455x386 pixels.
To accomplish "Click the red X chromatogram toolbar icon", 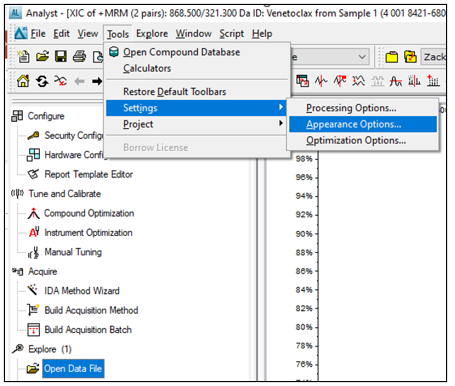I will pyautogui.click(x=61, y=81).
